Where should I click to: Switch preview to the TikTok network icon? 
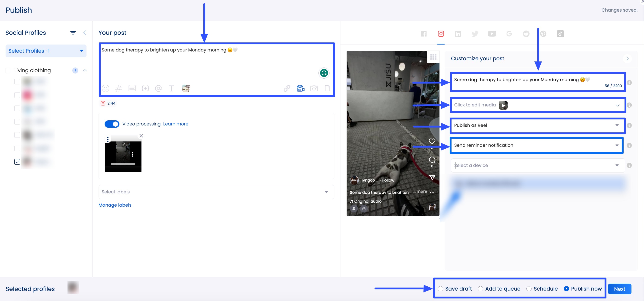point(560,34)
